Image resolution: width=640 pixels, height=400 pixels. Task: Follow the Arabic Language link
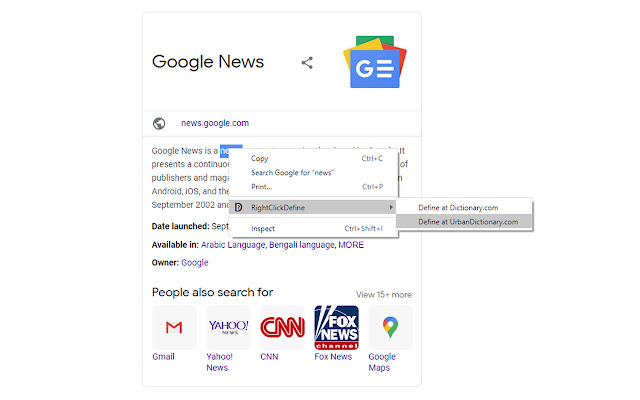click(x=233, y=245)
